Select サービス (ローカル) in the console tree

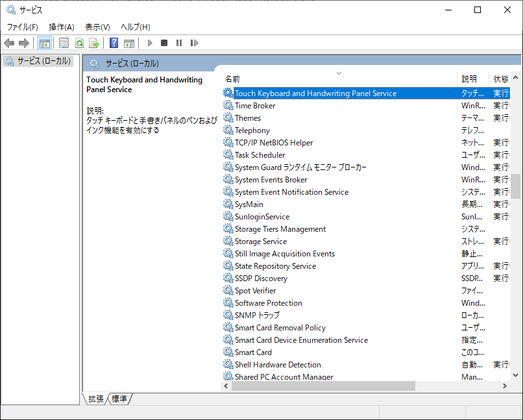[43, 60]
